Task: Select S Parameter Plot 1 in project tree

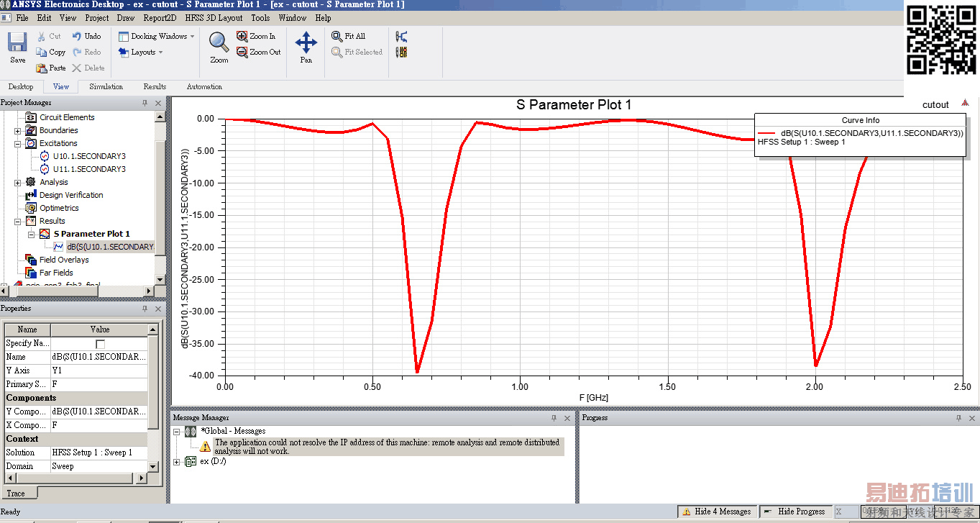Action: (x=92, y=234)
